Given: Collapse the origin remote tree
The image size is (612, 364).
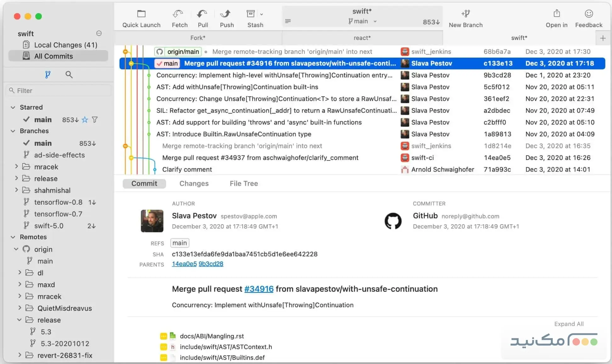Looking at the screenshot, I should 16,249.
